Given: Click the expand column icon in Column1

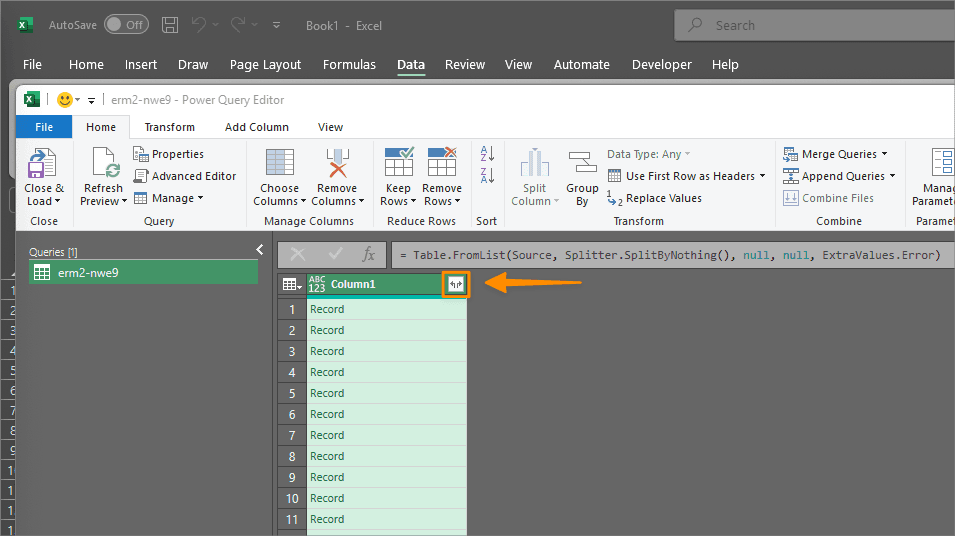Looking at the screenshot, I should click(x=456, y=284).
